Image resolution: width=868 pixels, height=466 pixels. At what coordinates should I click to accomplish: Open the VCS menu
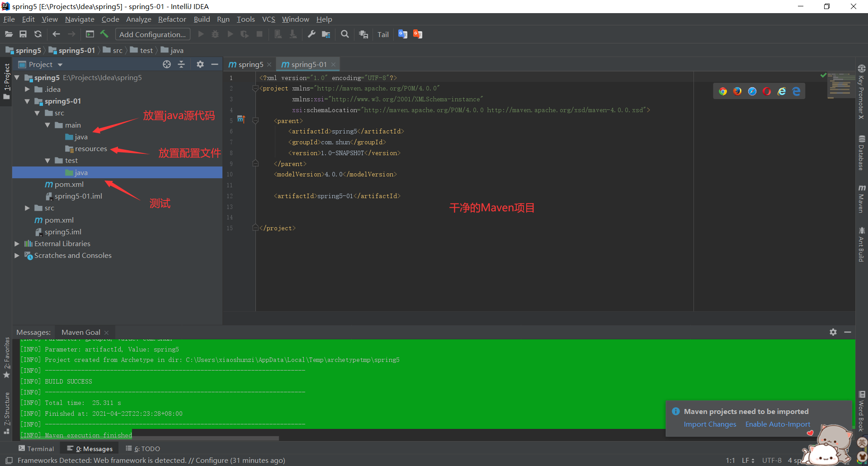point(269,19)
